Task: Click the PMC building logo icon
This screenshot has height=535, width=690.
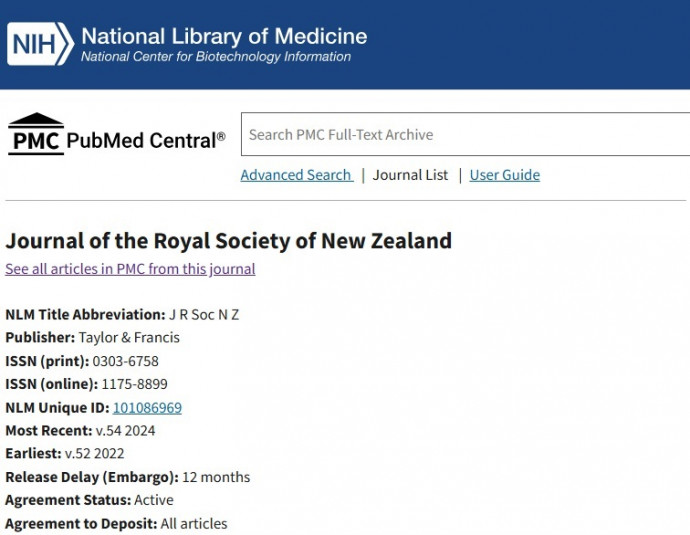Action: [36, 134]
